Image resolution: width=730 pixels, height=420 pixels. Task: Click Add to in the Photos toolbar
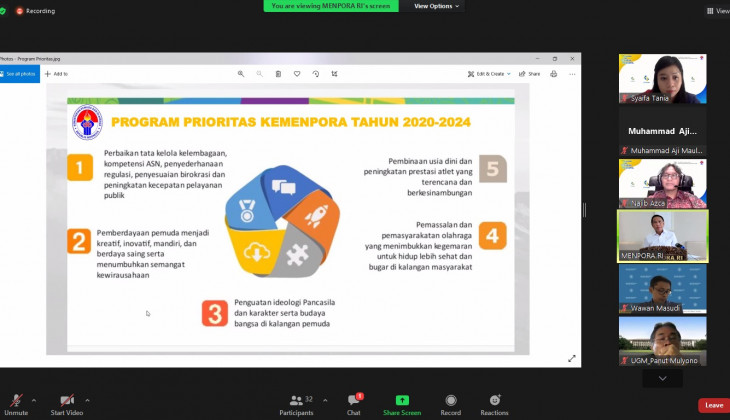(x=56, y=74)
